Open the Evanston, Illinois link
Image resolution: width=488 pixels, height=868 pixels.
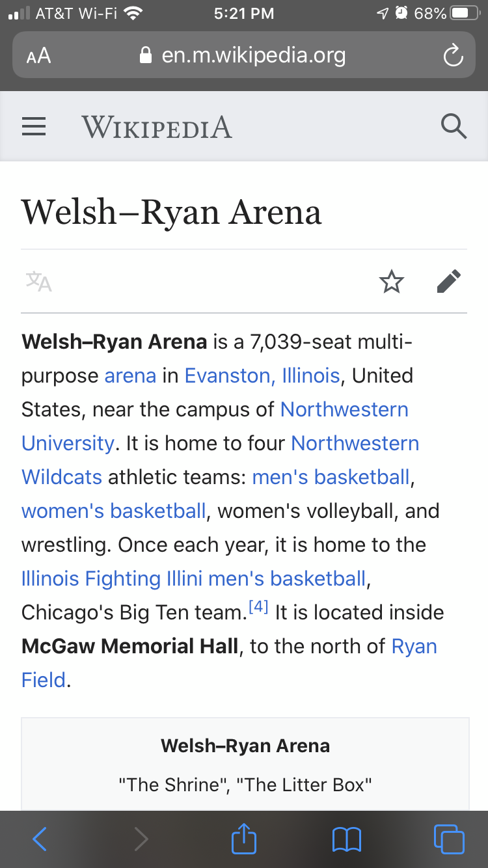click(262, 375)
